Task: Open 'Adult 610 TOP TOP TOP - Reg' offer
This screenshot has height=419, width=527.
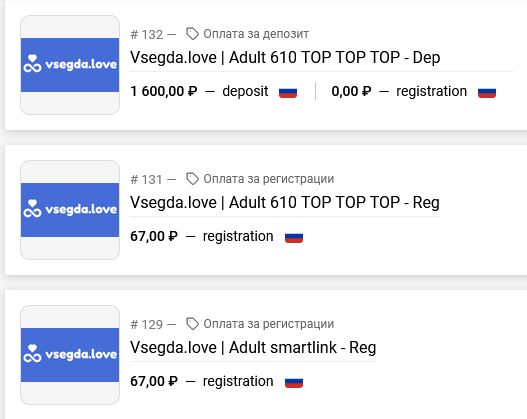Action: (x=285, y=203)
